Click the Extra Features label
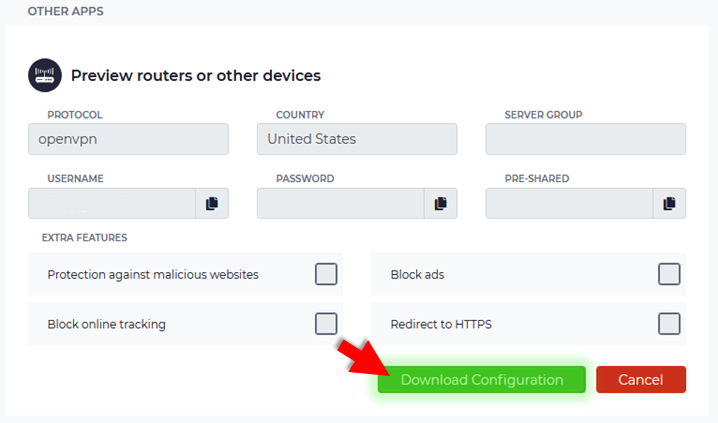718x423 pixels. (x=85, y=238)
